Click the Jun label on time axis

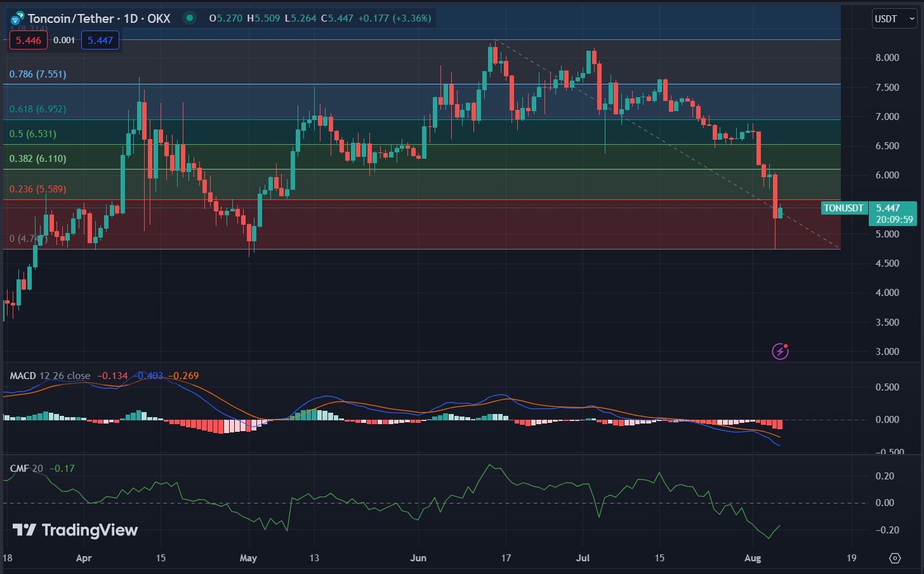[418, 558]
